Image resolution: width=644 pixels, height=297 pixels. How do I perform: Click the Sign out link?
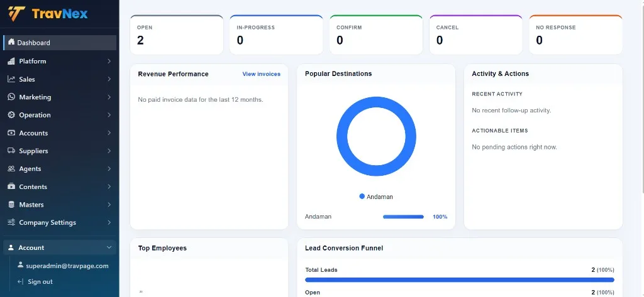[x=40, y=281]
